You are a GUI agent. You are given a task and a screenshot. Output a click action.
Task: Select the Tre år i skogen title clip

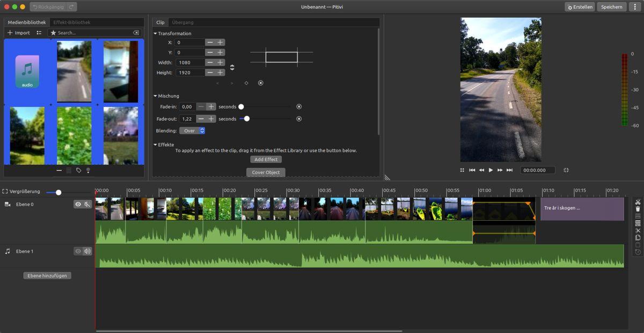coord(582,208)
